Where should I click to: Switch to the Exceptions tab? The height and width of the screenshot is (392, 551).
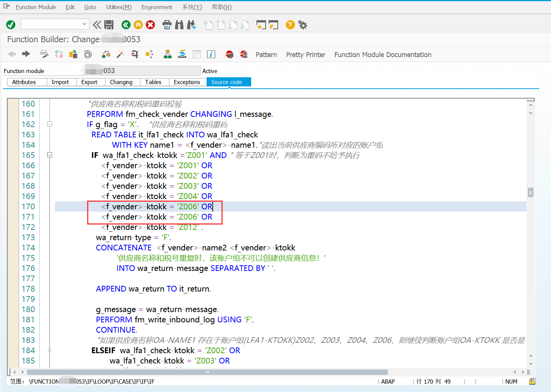187,82
